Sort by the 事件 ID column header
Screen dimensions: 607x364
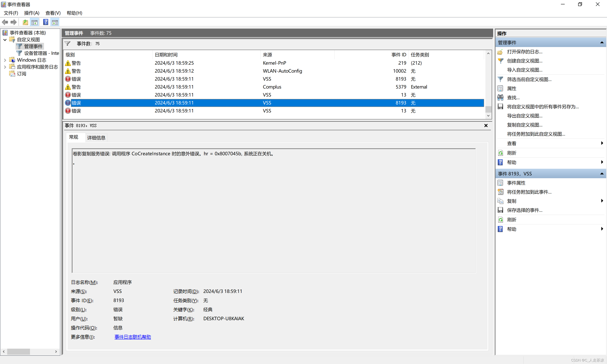tap(372, 55)
